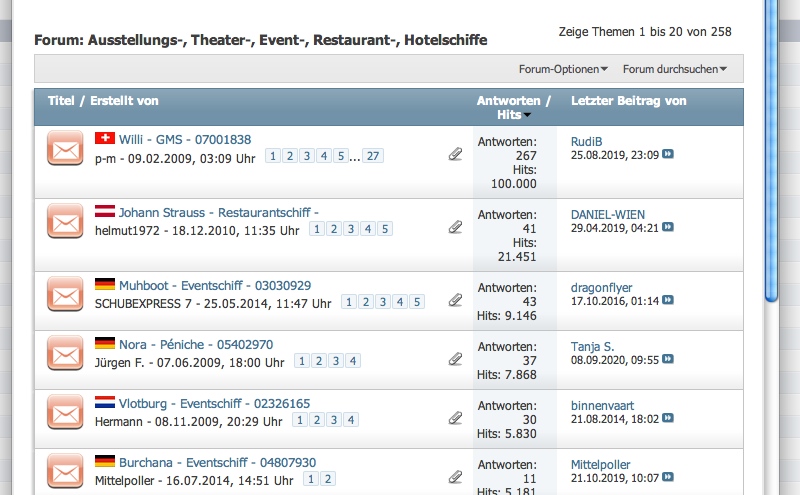
Task: Click go-to-last-post icon for Tanja S. entry
Action: [668, 359]
